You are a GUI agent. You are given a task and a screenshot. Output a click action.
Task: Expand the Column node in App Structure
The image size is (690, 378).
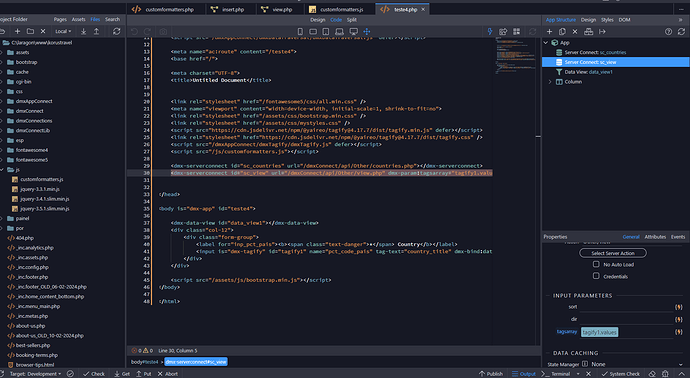[x=550, y=82]
